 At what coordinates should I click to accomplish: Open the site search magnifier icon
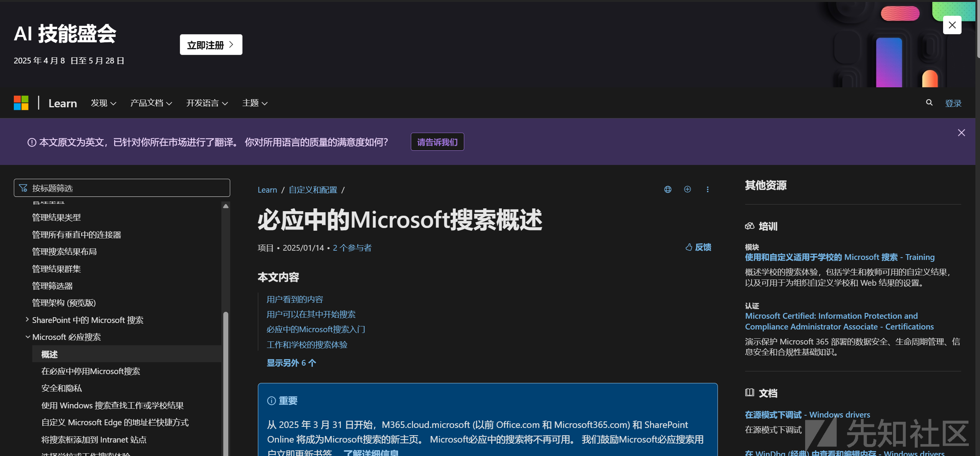[929, 103]
